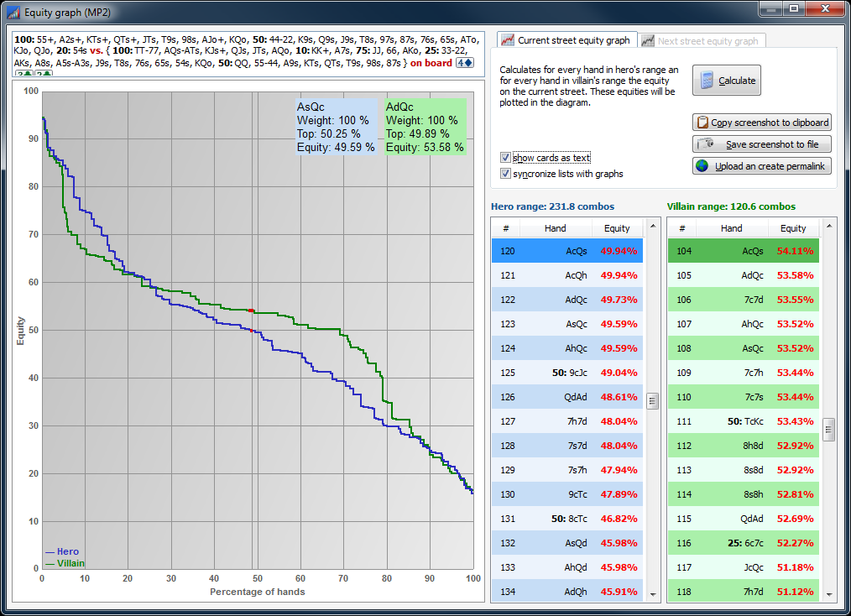This screenshot has height=616, width=851.
Task: Click hero list scroll down arrow
Action: (652, 594)
